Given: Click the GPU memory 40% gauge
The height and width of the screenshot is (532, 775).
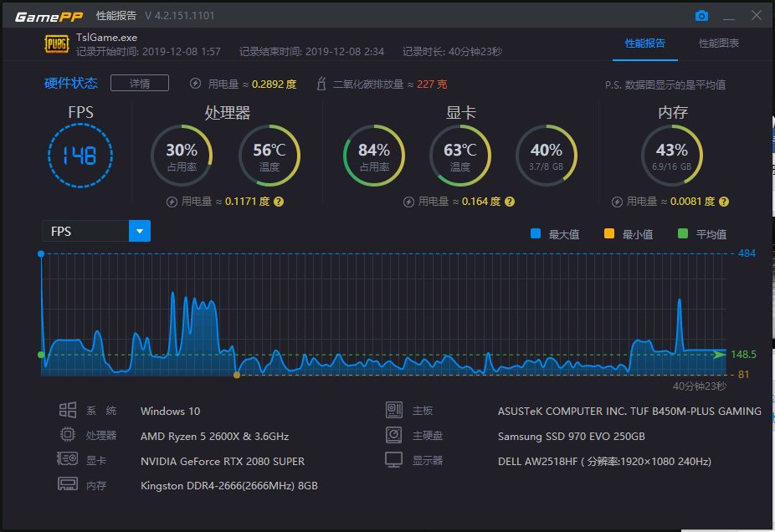Looking at the screenshot, I should point(547,155).
